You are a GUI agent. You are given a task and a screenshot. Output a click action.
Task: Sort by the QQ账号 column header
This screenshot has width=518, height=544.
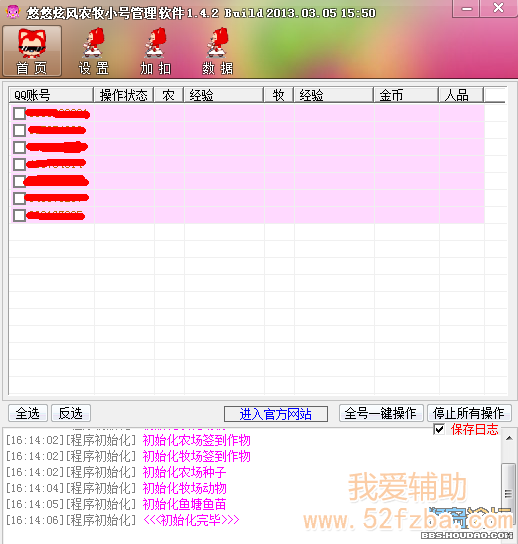pyautogui.click(x=51, y=95)
